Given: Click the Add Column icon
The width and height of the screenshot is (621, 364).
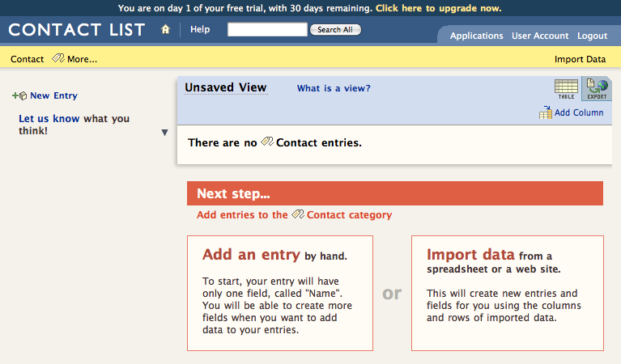Looking at the screenshot, I should tap(546, 112).
